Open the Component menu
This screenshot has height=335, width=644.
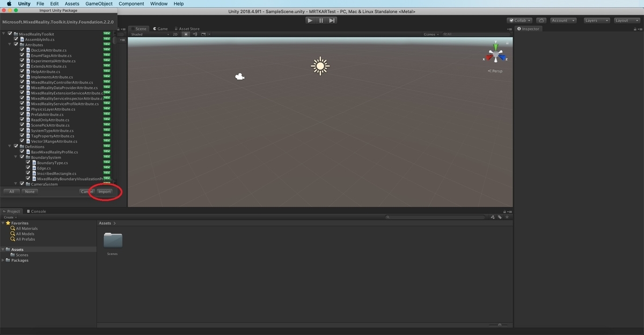131,4
